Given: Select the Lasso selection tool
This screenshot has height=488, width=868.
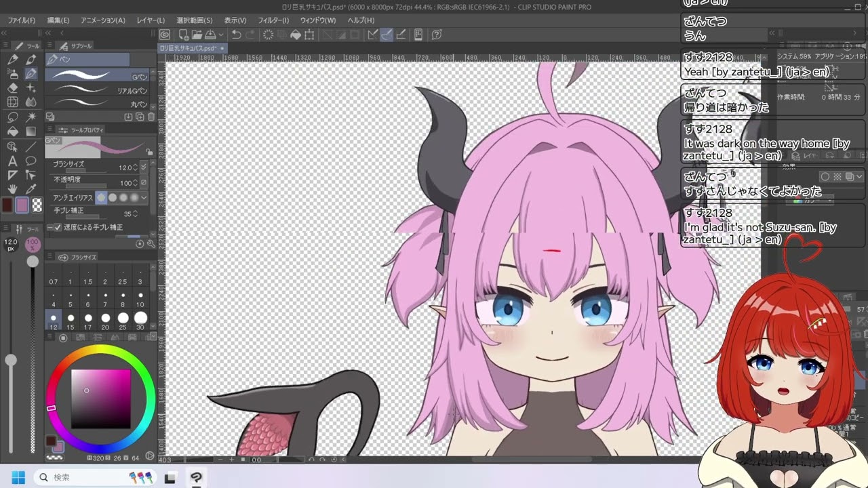Looking at the screenshot, I should [x=12, y=117].
